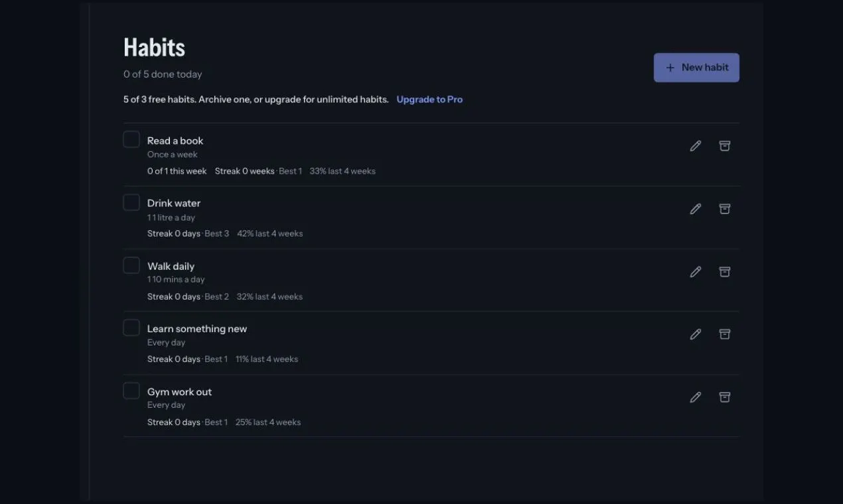Click "33% last 4 weeks" stat
This screenshot has height=504, width=843.
[343, 171]
